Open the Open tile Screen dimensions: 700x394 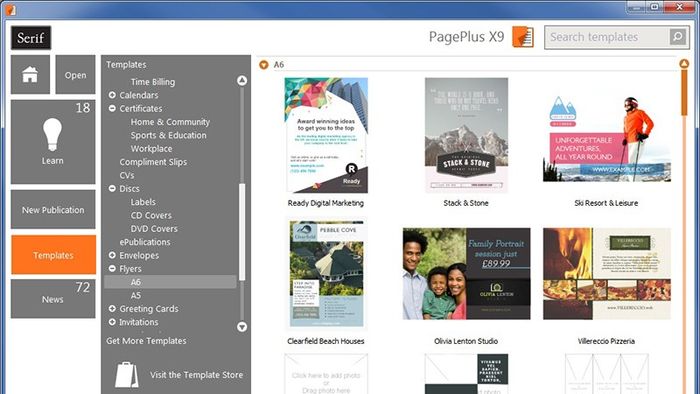tap(75, 75)
